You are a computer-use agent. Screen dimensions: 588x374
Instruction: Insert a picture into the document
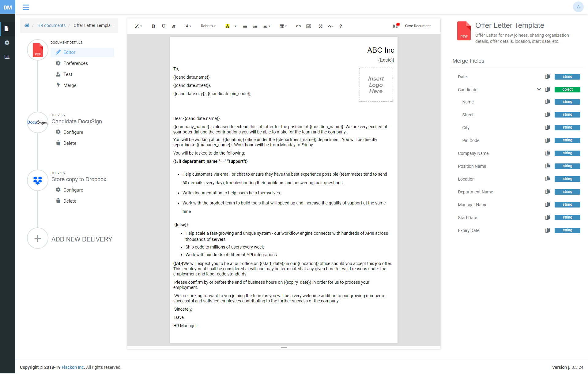[x=309, y=26]
